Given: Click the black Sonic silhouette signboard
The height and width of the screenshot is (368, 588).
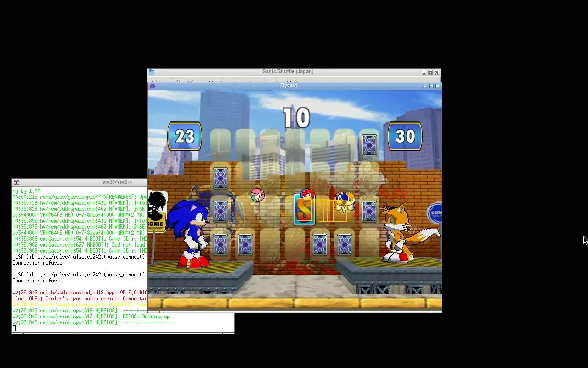Looking at the screenshot, I should click(x=157, y=212).
